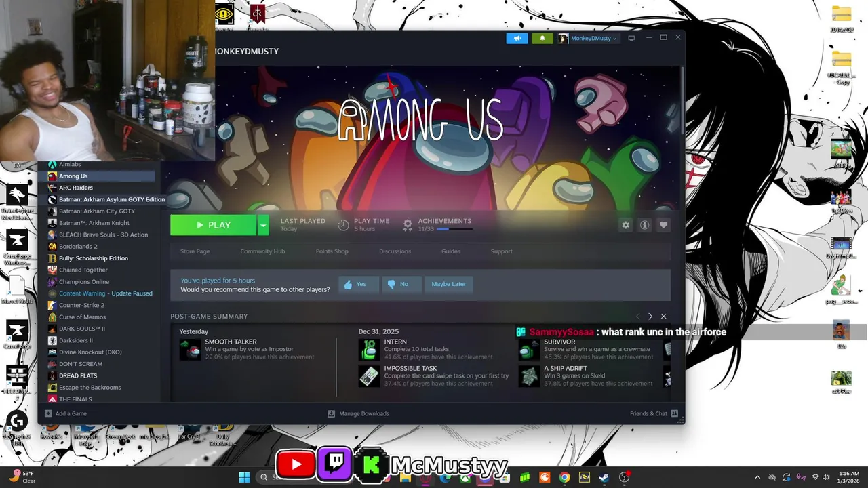Open the weather widget showing 53°F
Viewport: 868px width, 488px height.
(22, 477)
